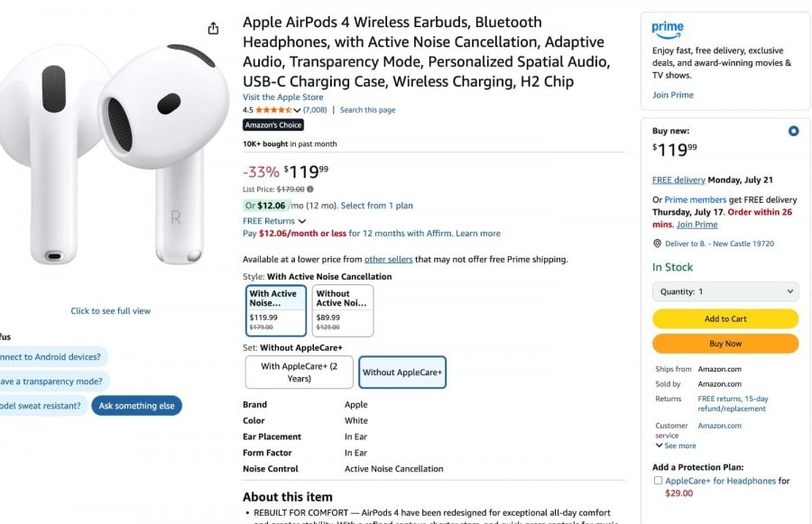Open the Quantity dropdown
The image size is (812, 524).
tap(725, 291)
